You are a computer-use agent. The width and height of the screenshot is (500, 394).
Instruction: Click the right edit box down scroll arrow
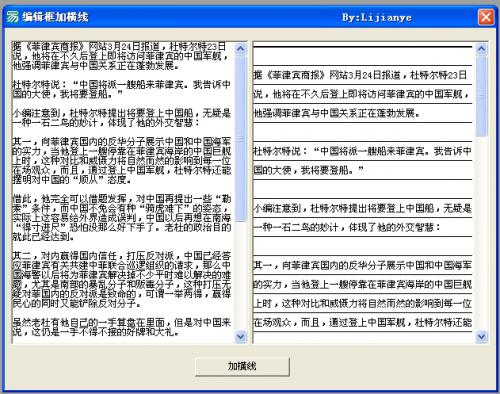[x=481, y=337]
